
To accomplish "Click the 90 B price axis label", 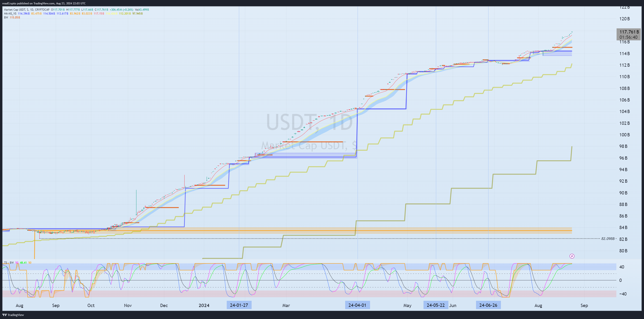I will point(623,193).
